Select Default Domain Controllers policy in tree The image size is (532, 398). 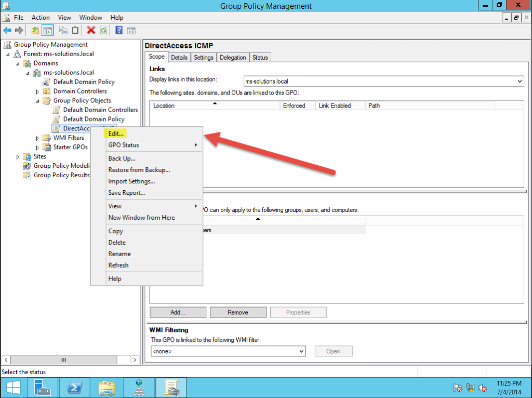click(x=100, y=110)
